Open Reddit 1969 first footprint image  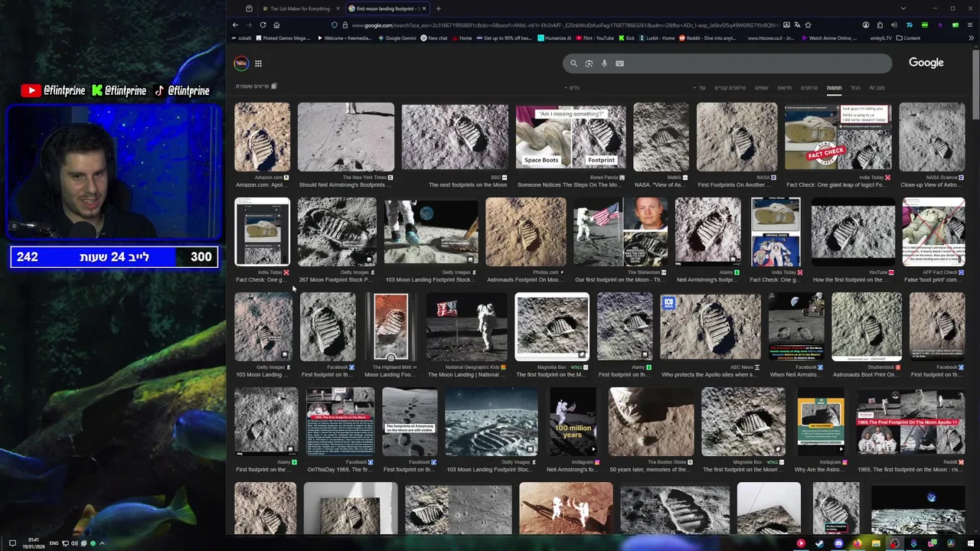(x=911, y=421)
